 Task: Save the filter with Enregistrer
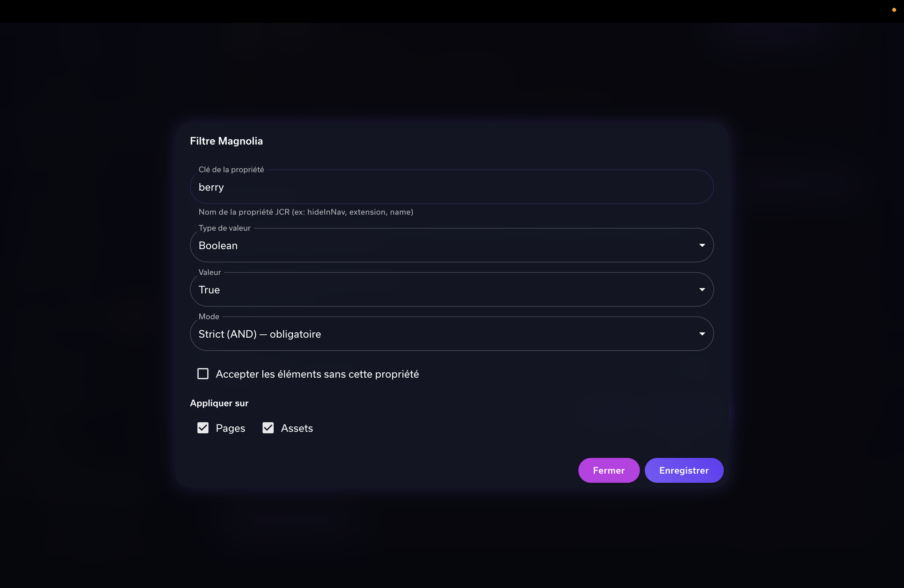point(684,470)
